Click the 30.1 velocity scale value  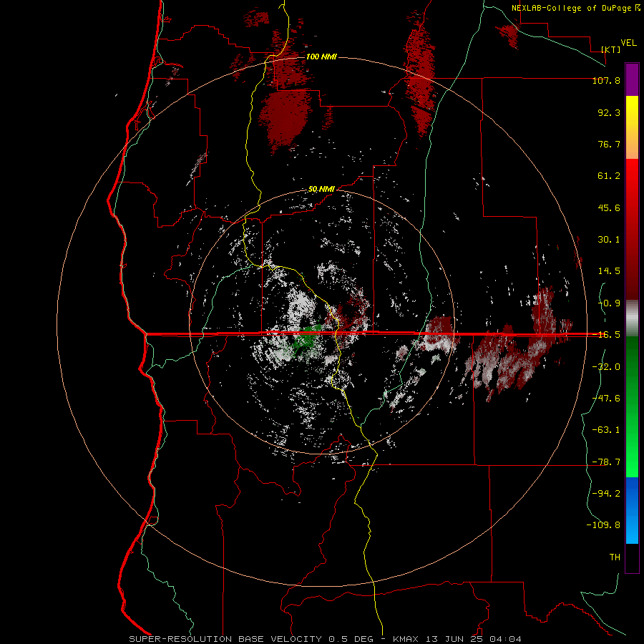tap(609, 240)
